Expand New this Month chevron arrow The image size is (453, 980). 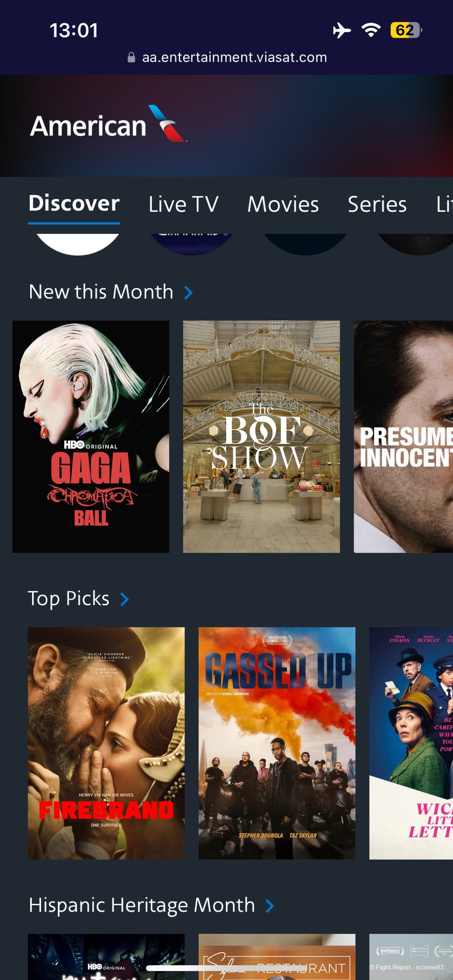click(x=188, y=293)
